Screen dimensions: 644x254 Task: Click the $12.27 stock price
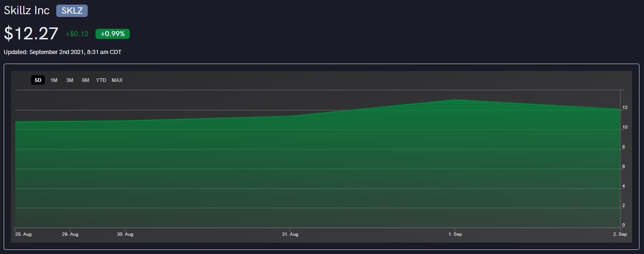coord(31,33)
